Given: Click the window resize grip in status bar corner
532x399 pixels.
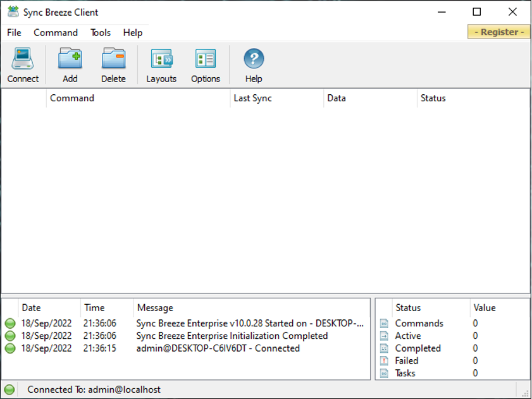Looking at the screenshot, I should [524, 393].
